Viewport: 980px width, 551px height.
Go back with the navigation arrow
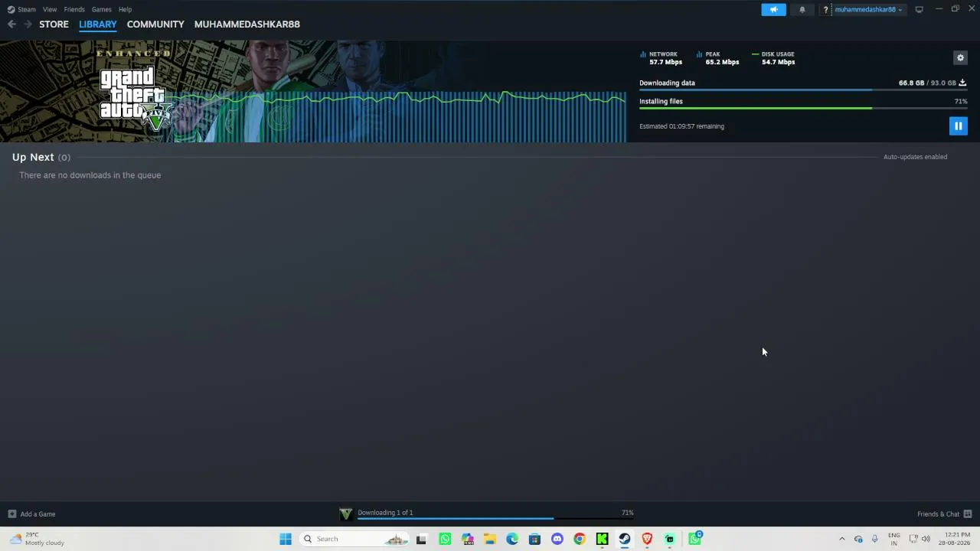pos(11,24)
